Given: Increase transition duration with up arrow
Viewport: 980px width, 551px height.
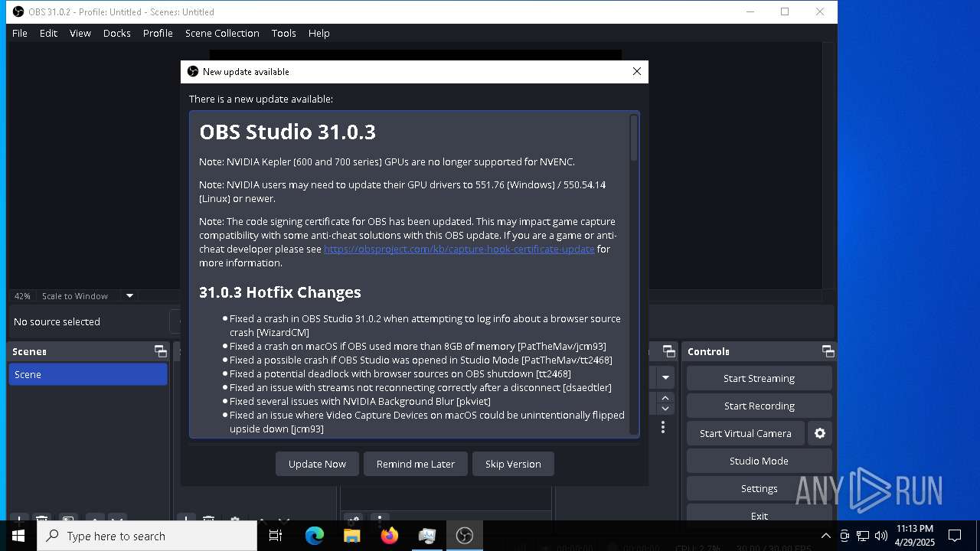Looking at the screenshot, I should [x=665, y=398].
